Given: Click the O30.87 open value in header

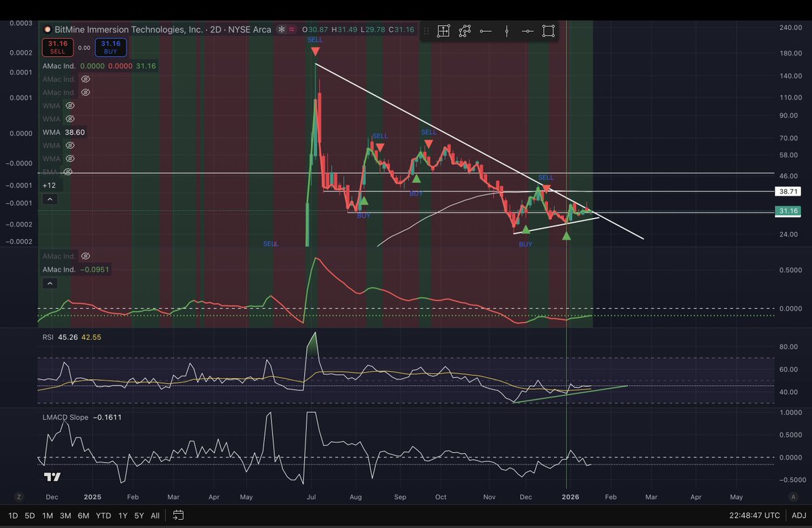Looking at the screenshot, I should pos(316,30).
